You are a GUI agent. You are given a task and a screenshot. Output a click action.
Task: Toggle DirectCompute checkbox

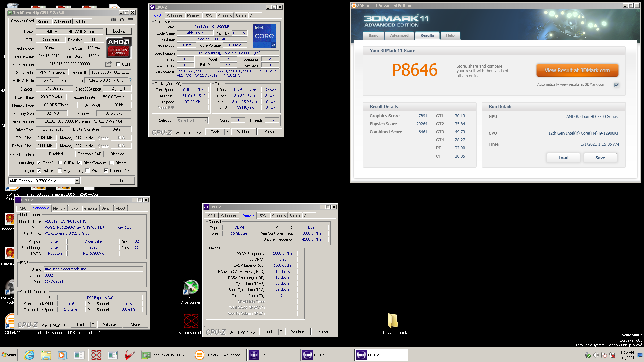point(79,163)
